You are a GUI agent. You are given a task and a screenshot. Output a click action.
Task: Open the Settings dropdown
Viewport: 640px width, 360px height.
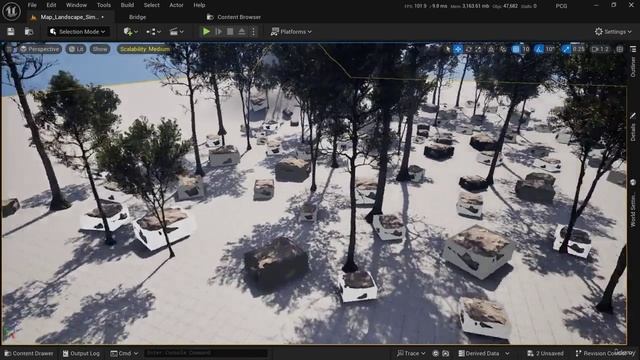click(613, 31)
